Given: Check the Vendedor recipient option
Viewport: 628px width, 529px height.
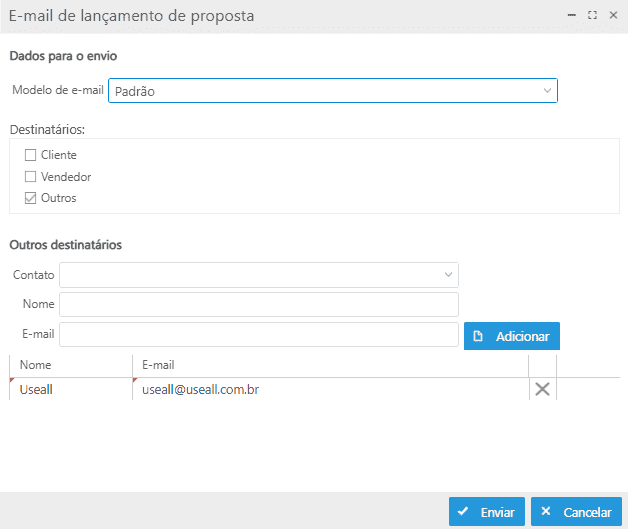Looking at the screenshot, I should [31, 177].
